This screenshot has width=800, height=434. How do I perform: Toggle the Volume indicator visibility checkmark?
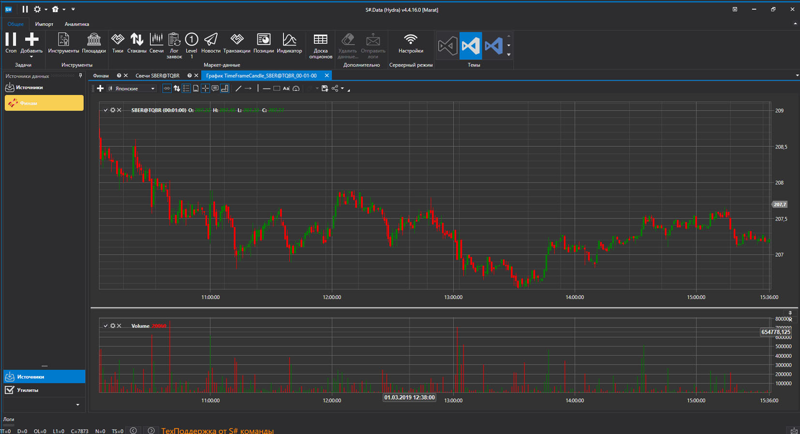[x=106, y=326]
